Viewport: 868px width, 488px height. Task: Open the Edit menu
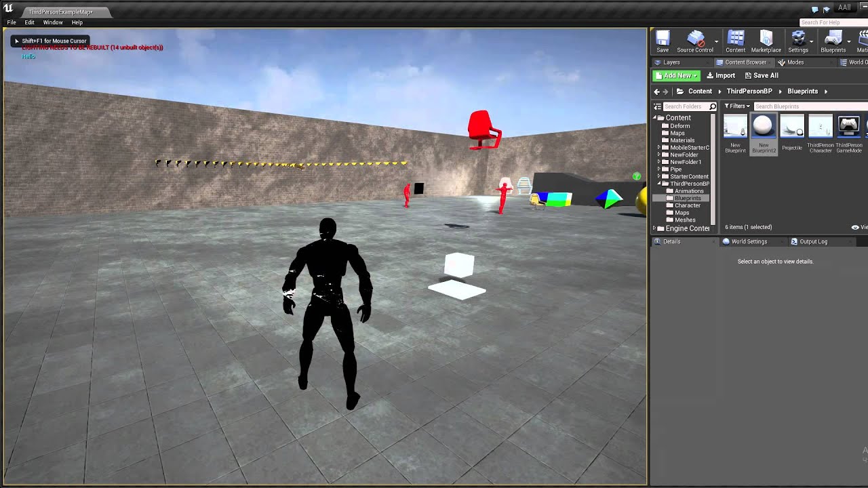click(30, 22)
